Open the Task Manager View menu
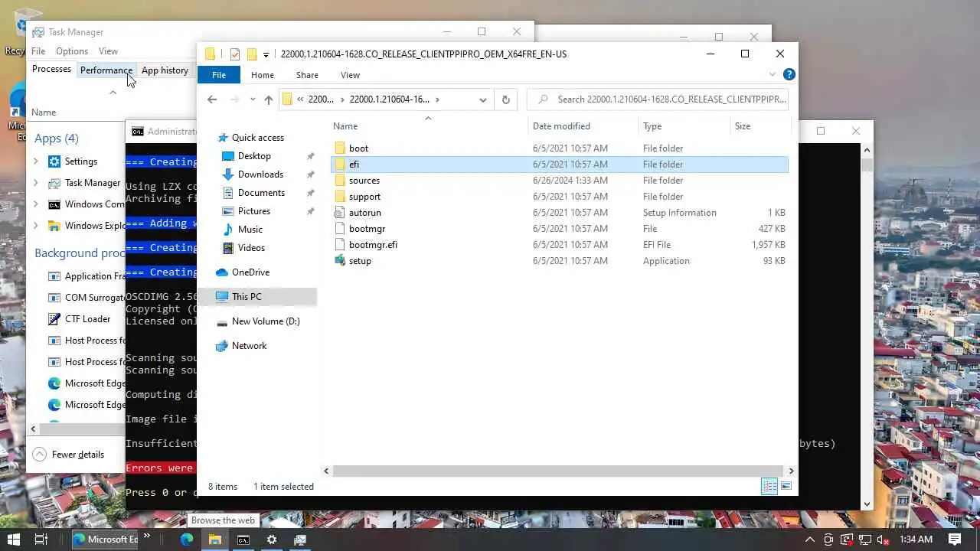The width and height of the screenshot is (980, 551). [x=108, y=51]
